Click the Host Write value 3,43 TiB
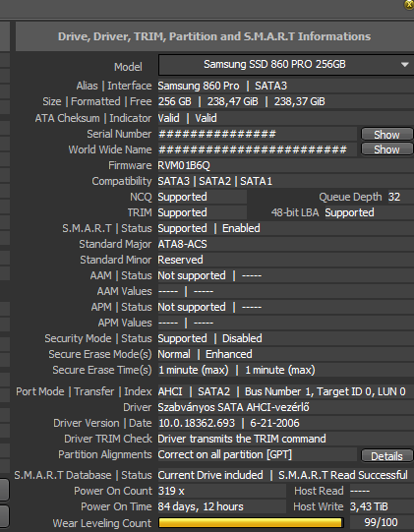Image resolution: width=414 pixels, height=532 pixels. tap(369, 506)
